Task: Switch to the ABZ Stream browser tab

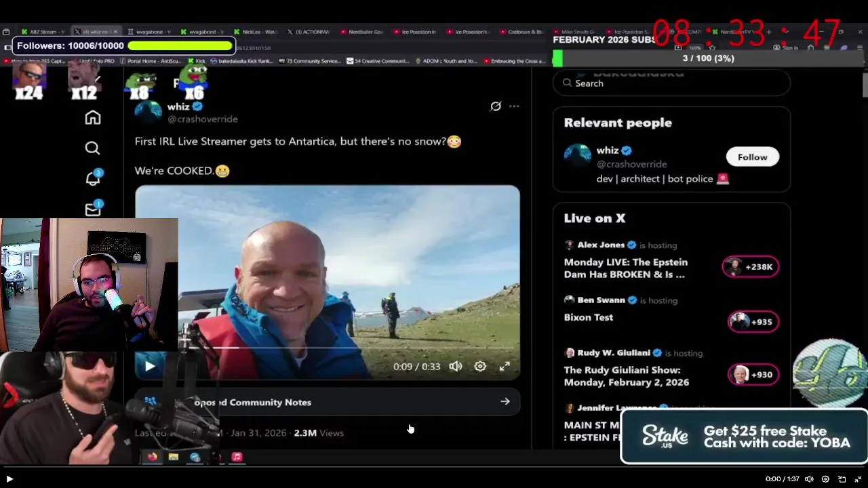Action: click(42, 32)
